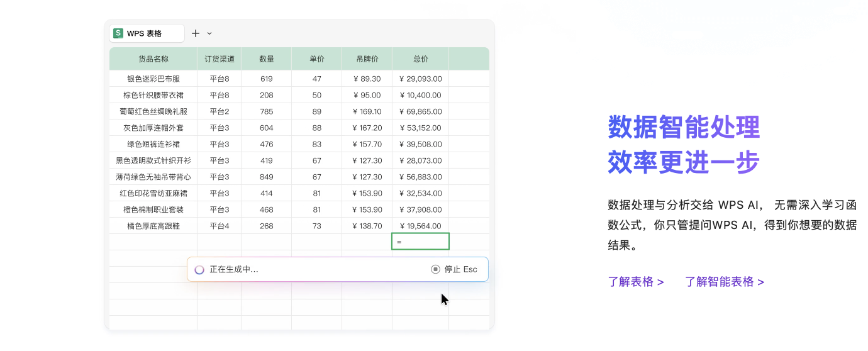The width and height of the screenshot is (868, 351).
Task: Select channel cell 平台2
Action: click(220, 111)
